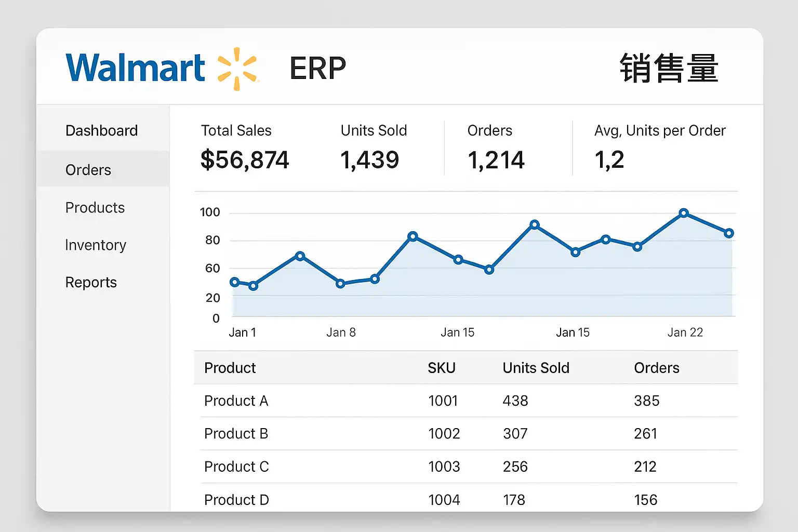This screenshot has height=532, width=798.
Task: Click the Jan 1 x-axis label
Action: (x=243, y=332)
